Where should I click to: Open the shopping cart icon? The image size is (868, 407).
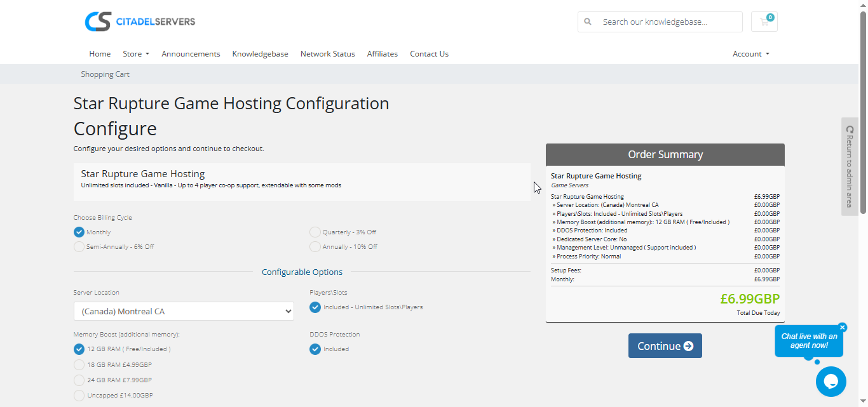coord(764,22)
